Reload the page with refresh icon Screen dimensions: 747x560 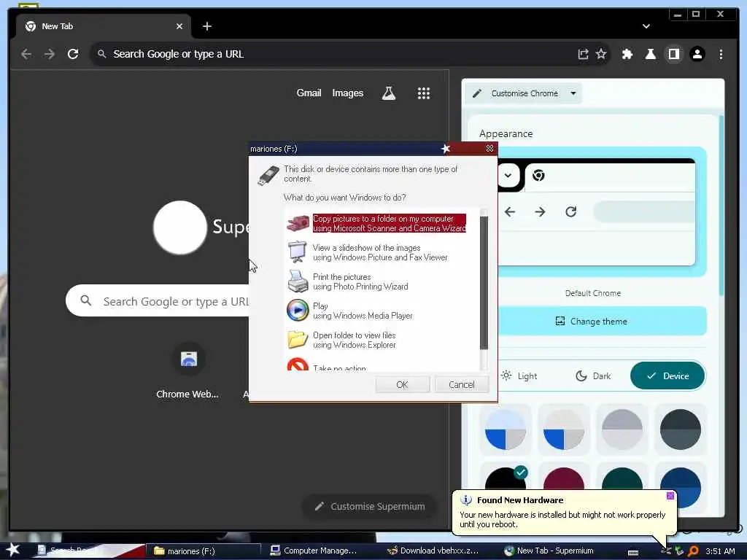click(73, 54)
